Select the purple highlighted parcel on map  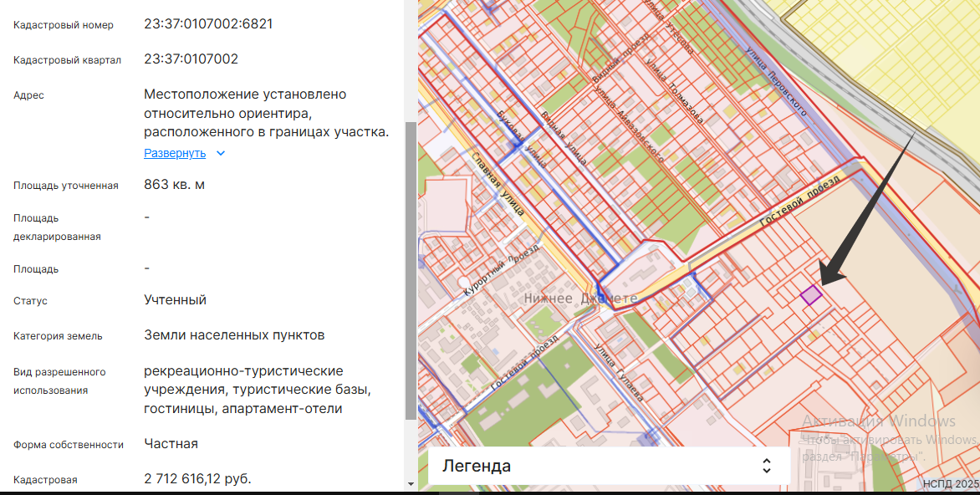[x=810, y=294]
